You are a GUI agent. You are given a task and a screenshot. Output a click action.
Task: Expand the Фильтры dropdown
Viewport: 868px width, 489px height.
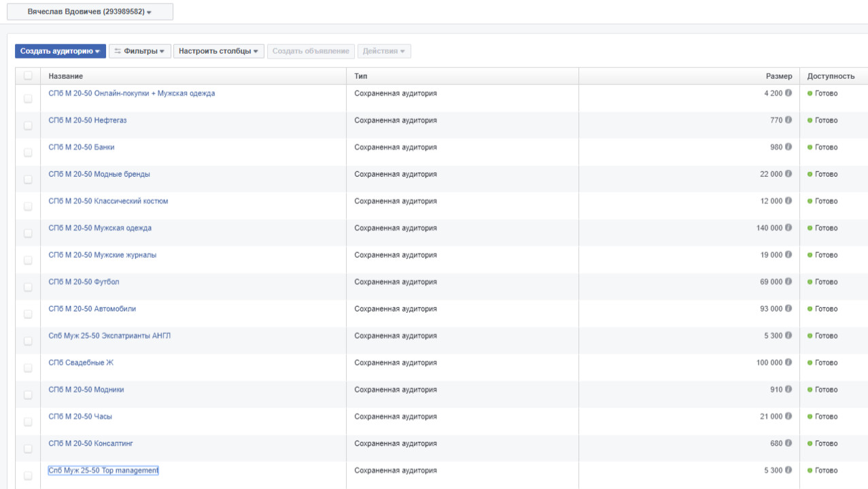(x=139, y=52)
